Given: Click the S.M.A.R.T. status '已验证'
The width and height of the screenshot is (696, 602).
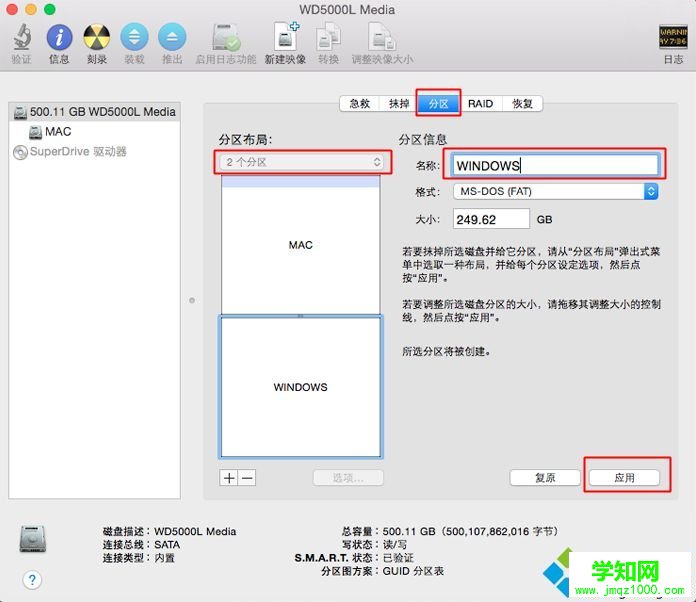Looking at the screenshot, I should click(398, 558).
